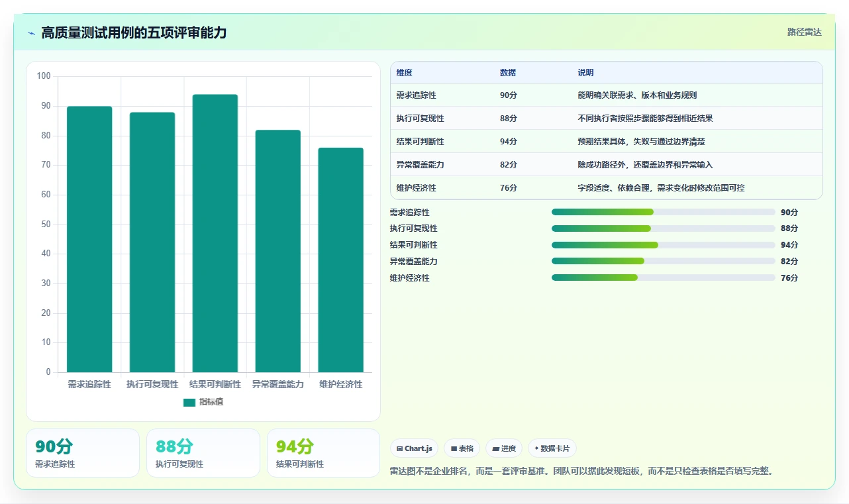Viewport: 849px width, 504px height.
Task: Click the 异常覆盖能力 progress bar
Action: tap(663, 261)
